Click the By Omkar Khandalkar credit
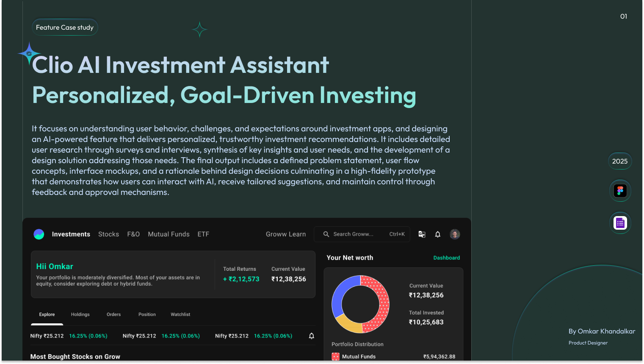Viewport: 644px width, 364px height. point(602,331)
